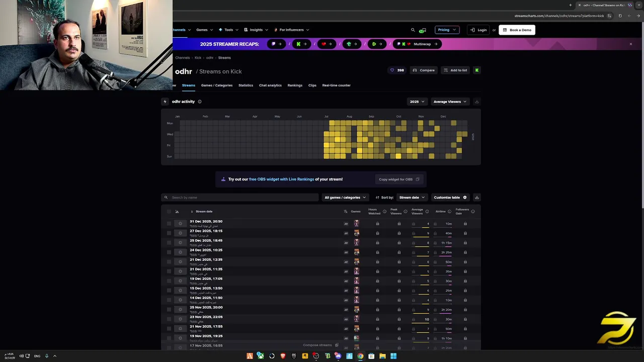The image size is (644, 362).
Task: Switch to the Games / Categories tab
Action: (x=217, y=85)
